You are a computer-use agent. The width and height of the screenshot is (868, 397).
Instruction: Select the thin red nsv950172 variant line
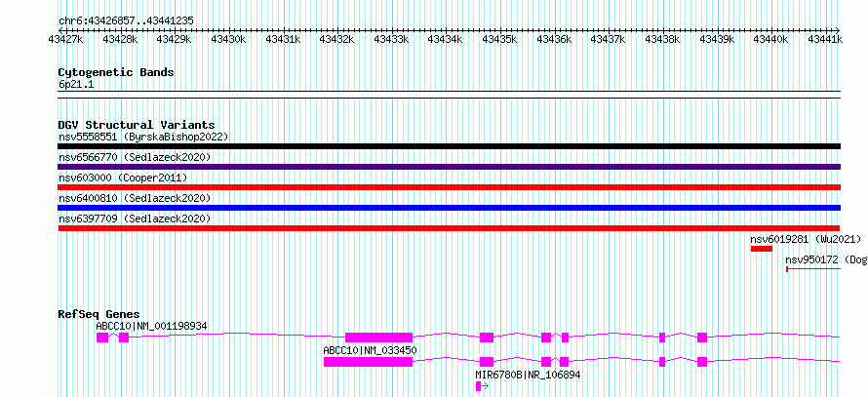coord(813,269)
